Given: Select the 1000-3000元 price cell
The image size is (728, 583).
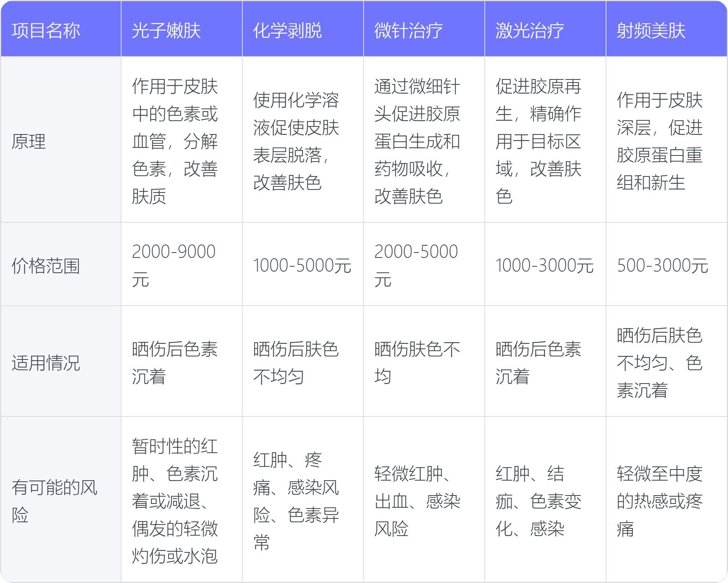Looking at the screenshot, I should 544,266.
